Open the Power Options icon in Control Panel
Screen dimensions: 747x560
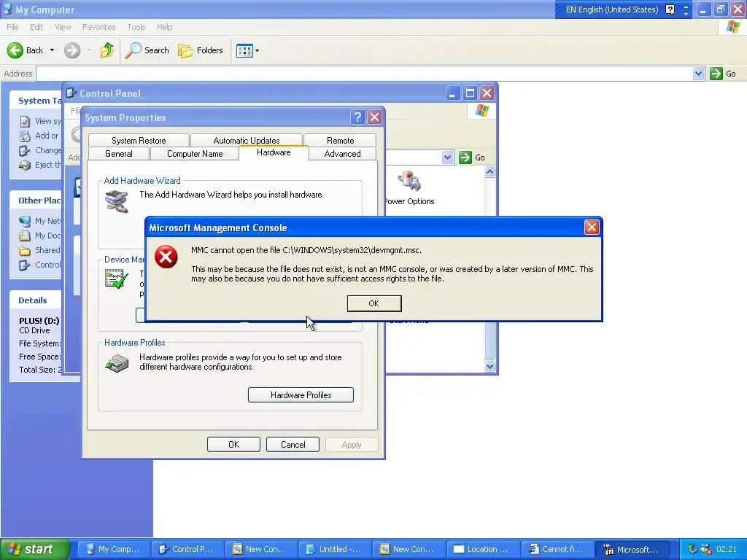point(410,188)
